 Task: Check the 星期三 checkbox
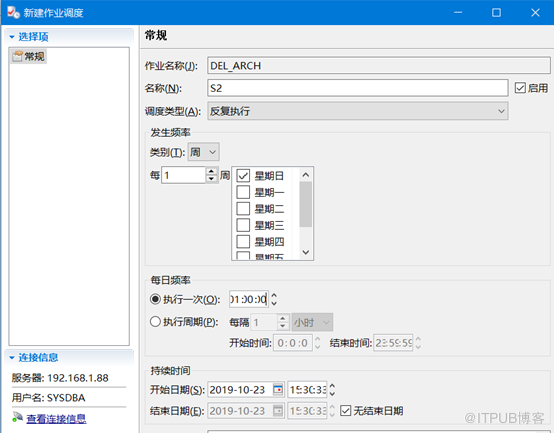243,225
